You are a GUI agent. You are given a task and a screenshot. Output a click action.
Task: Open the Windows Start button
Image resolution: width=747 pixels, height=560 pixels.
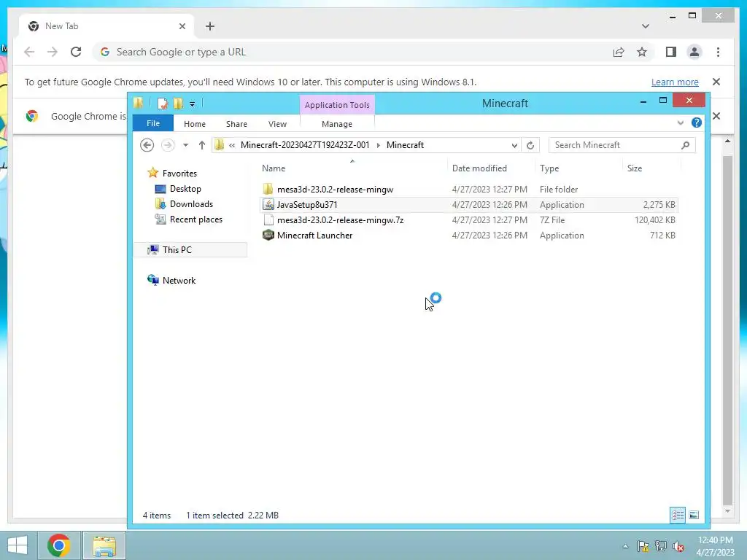tap(18, 545)
